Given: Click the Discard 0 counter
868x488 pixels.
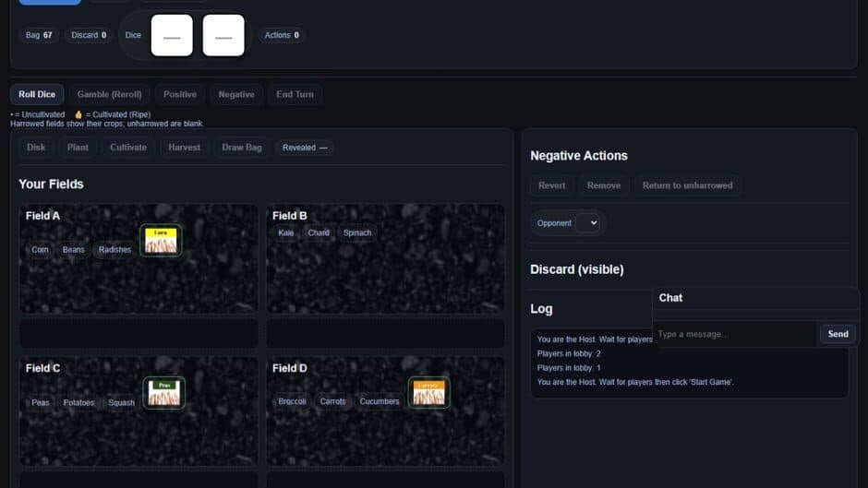Looking at the screenshot, I should point(89,35).
